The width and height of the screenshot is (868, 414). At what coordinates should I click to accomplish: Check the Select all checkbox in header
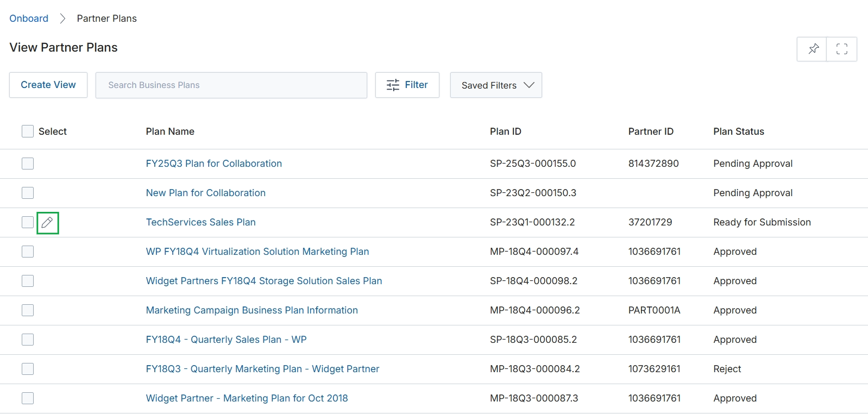point(28,131)
